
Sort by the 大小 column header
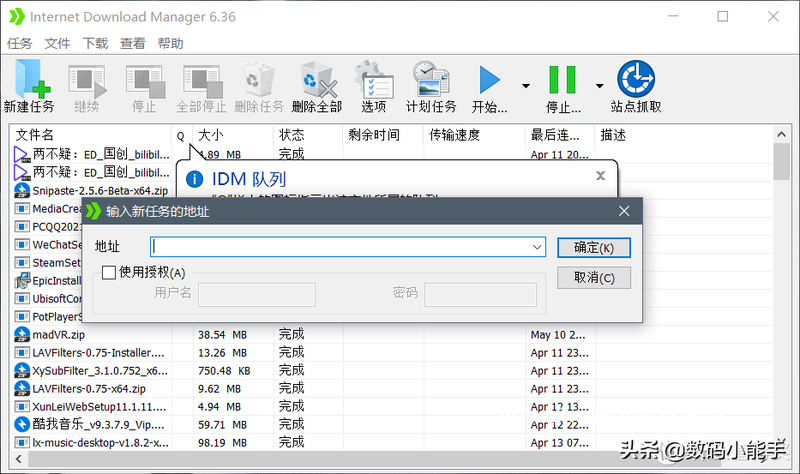(233, 135)
